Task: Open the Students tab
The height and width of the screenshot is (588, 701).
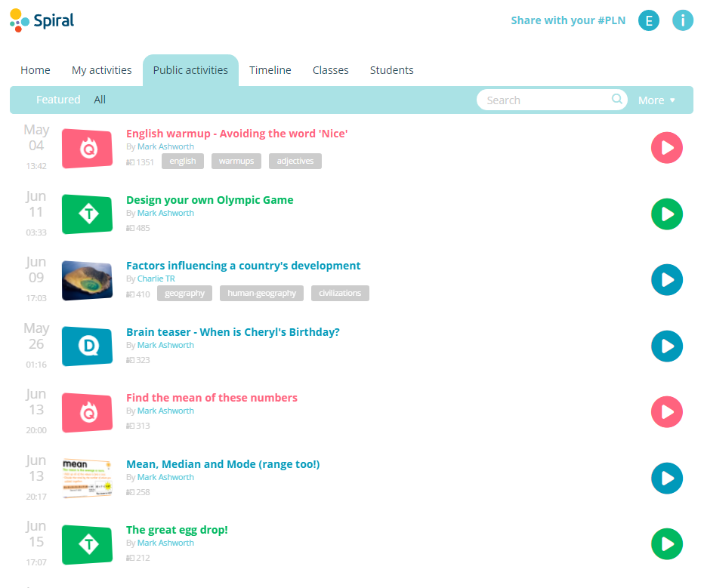Action: coord(391,70)
